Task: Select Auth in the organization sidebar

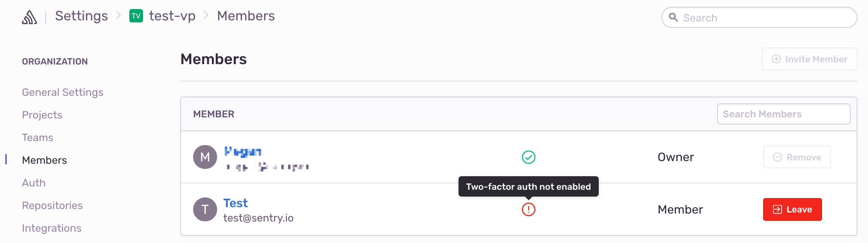Action: point(34,183)
